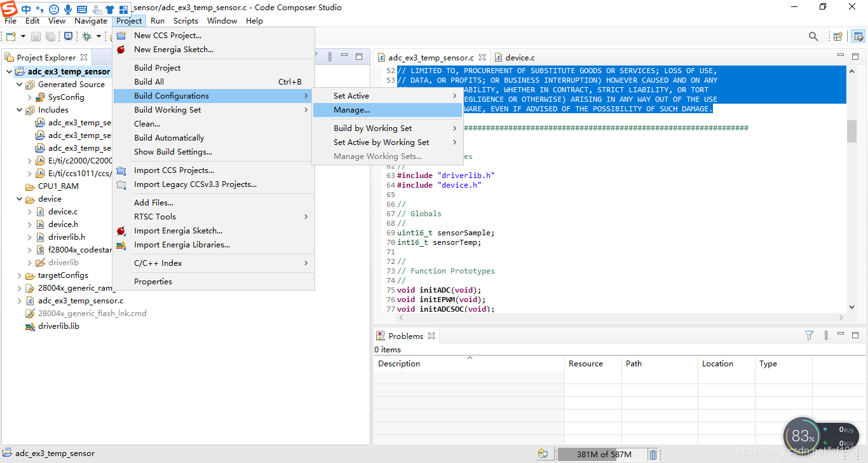Image resolution: width=868 pixels, height=463 pixels.
Task: Open the Scripts menu
Action: click(186, 20)
